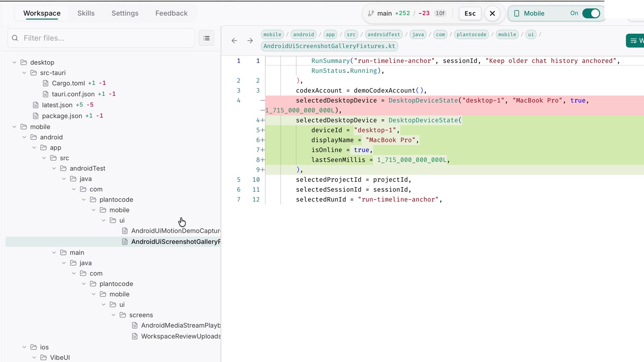This screenshot has height=362, width=644.
Task: Click the '10f' files changed badge
Action: (440, 13)
